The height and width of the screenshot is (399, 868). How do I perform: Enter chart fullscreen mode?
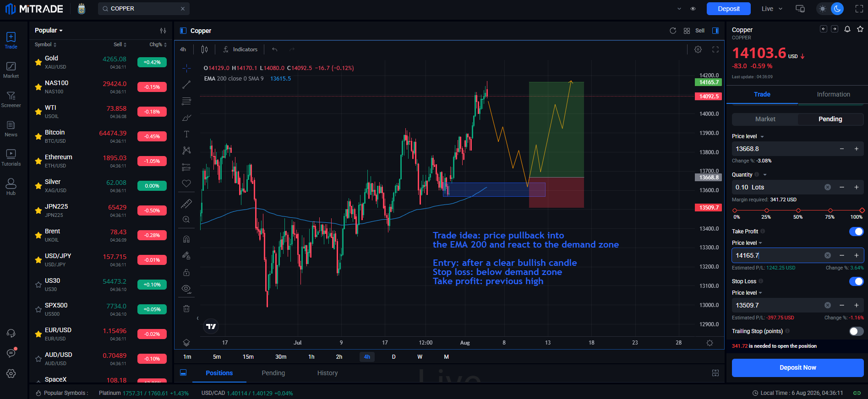(715, 49)
